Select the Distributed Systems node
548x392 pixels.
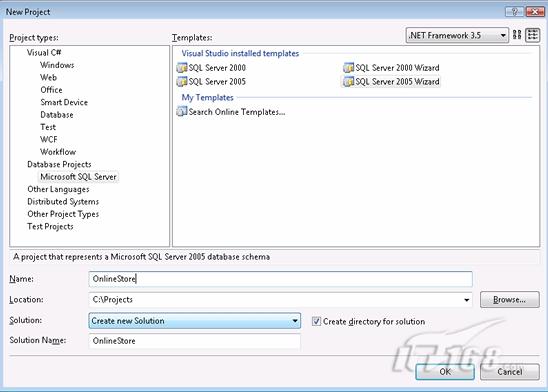[x=63, y=202]
